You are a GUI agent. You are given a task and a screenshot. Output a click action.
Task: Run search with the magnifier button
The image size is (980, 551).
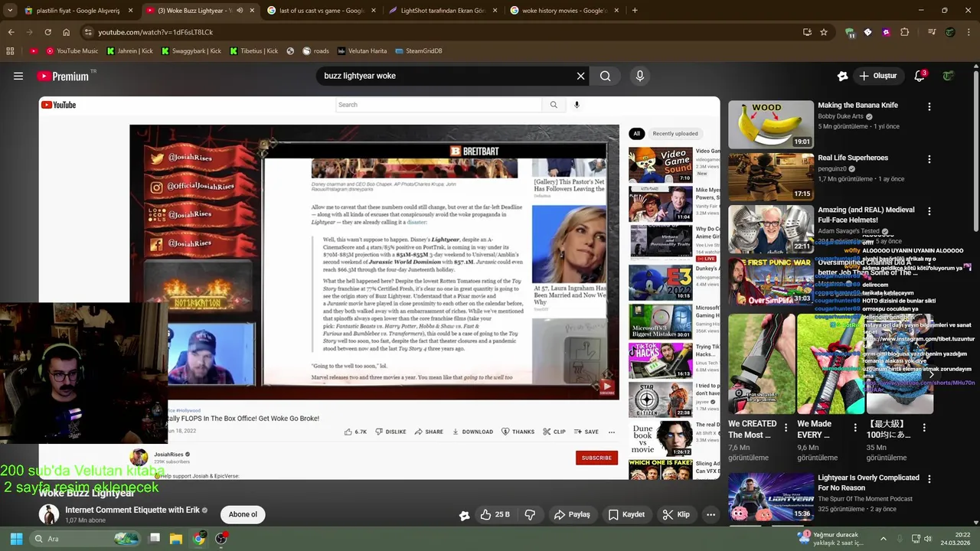(x=606, y=76)
